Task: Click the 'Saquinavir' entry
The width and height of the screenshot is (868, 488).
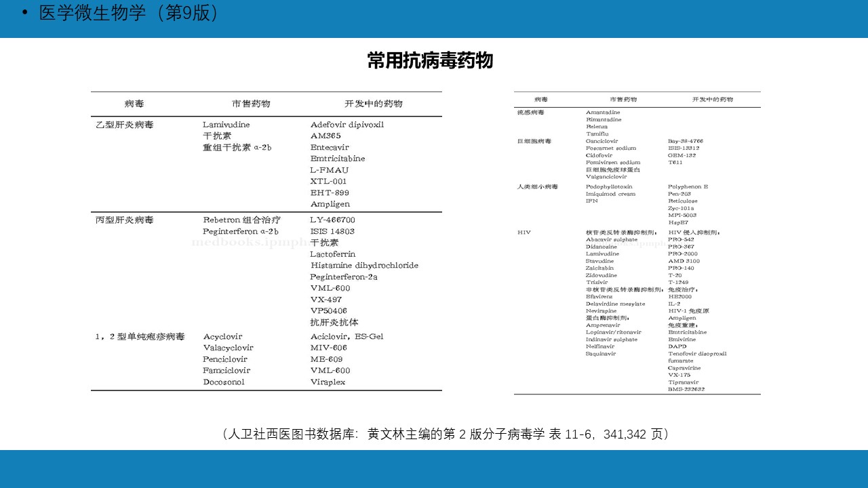Action: pyautogui.click(x=601, y=353)
